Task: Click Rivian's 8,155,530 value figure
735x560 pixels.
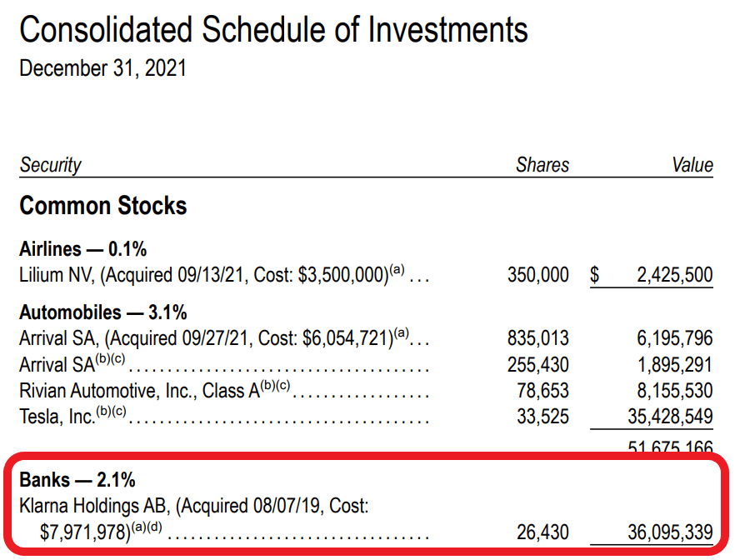Action: tap(674, 391)
